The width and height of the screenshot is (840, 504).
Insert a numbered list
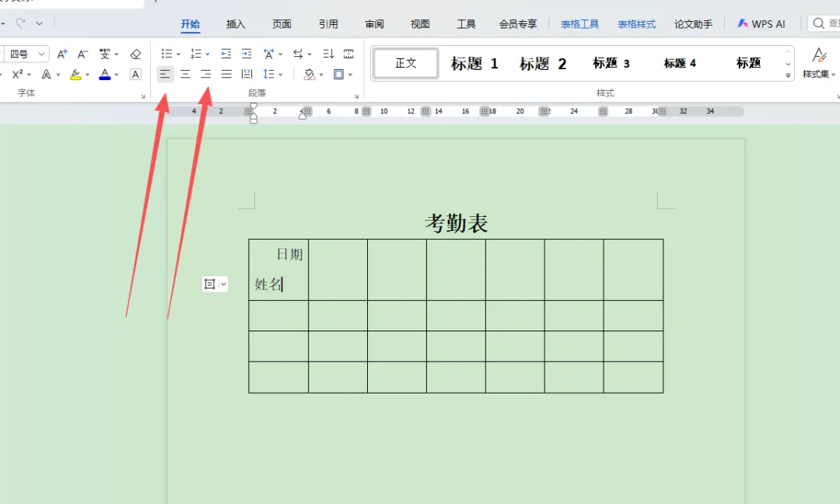click(x=196, y=54)
